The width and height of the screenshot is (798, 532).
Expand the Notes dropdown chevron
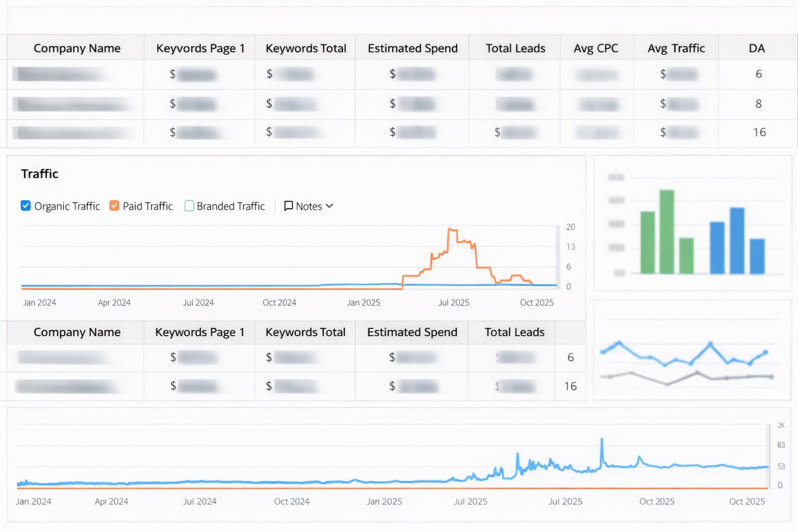point(329,206)
